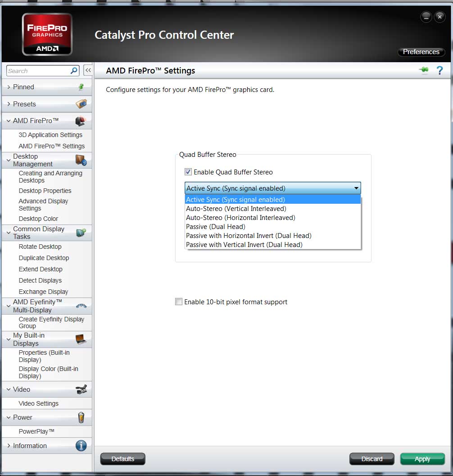The image size is (453, 476).
Task: Click the Discard button
Action: point(372,459)
